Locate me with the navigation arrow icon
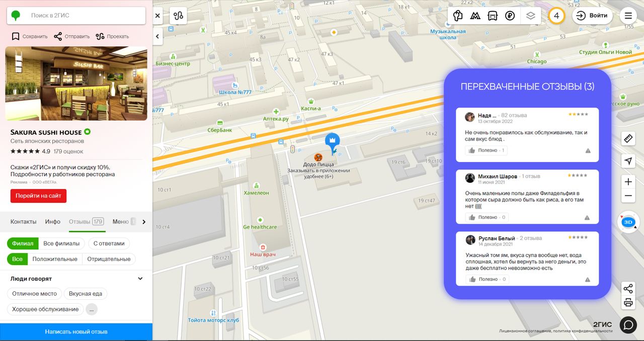The image size is (644, 341). point(628,161)
